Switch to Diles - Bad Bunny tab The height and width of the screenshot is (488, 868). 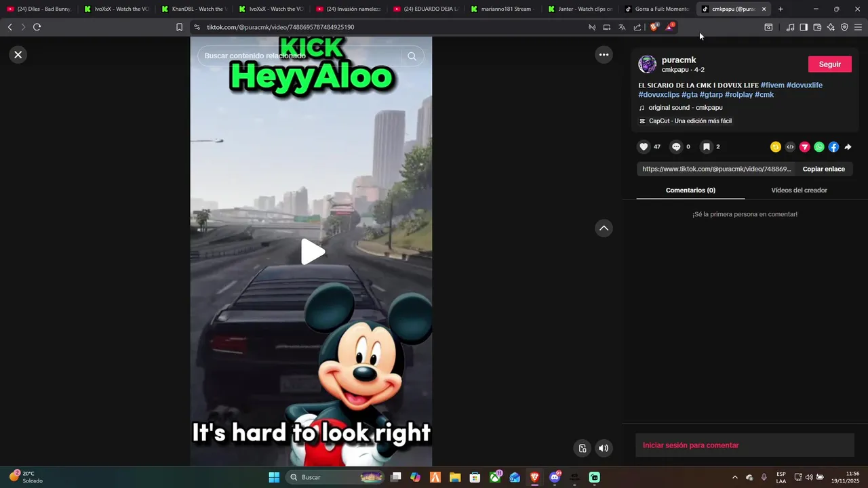39,9
